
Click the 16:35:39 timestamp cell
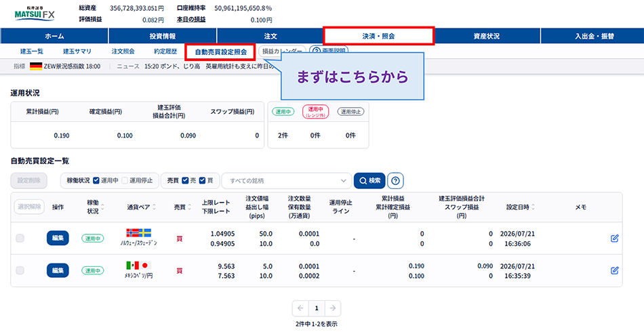(x=517, y=276)
